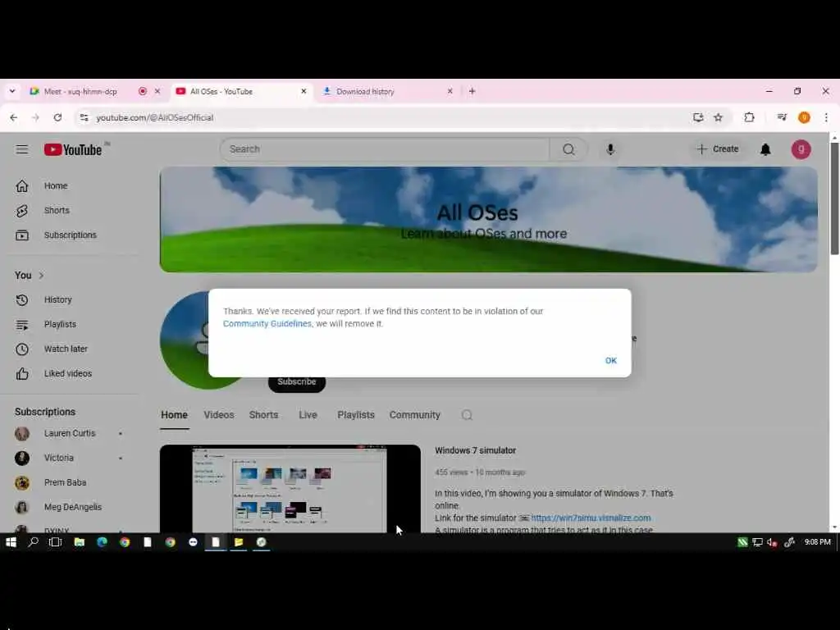The width and height of the screenshot is (840, 630).
Task: Select the channel Home tab
Action: [x=174, y=415]
